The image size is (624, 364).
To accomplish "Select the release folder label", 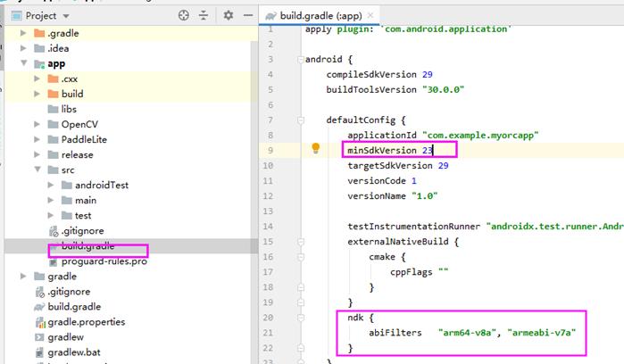I will point(77,154).
